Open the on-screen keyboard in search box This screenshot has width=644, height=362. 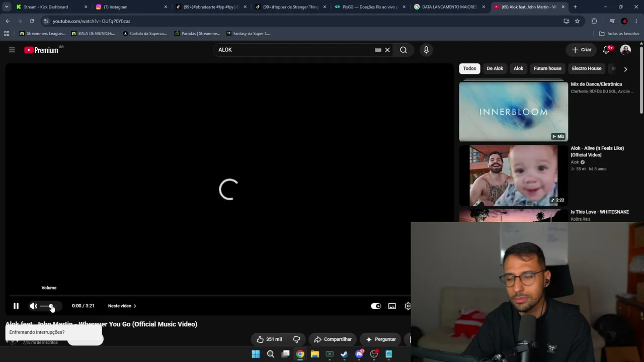(378, 50)
